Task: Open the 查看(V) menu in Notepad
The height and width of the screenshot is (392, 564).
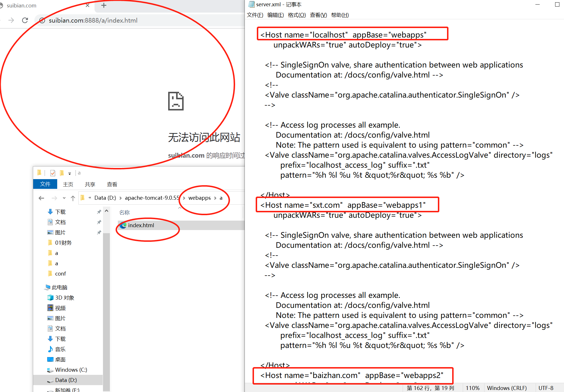Action: (x=318, y=15)
